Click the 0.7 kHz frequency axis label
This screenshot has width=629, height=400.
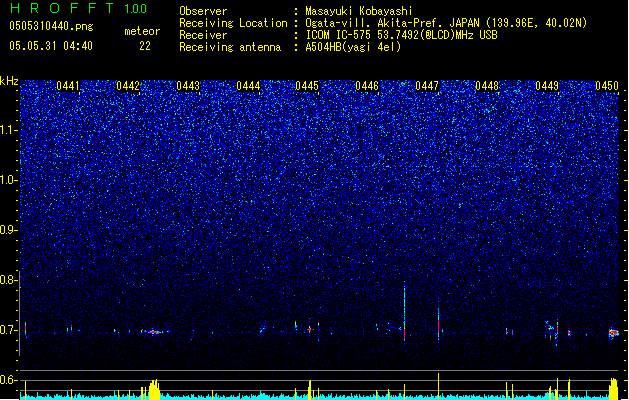(x=9, y=330)
